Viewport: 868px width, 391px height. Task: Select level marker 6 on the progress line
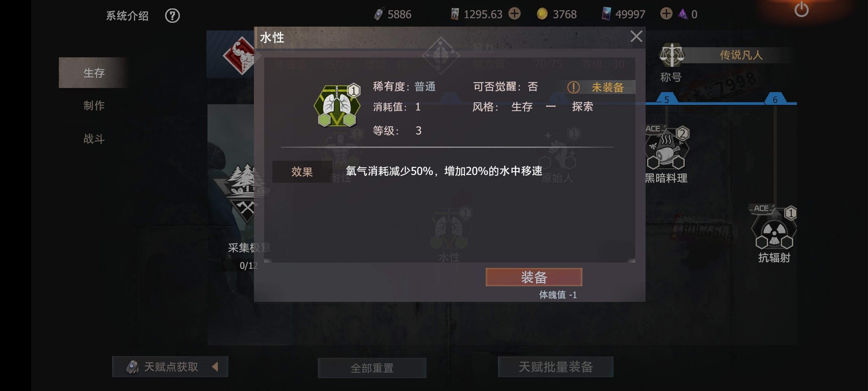point(775,99)
